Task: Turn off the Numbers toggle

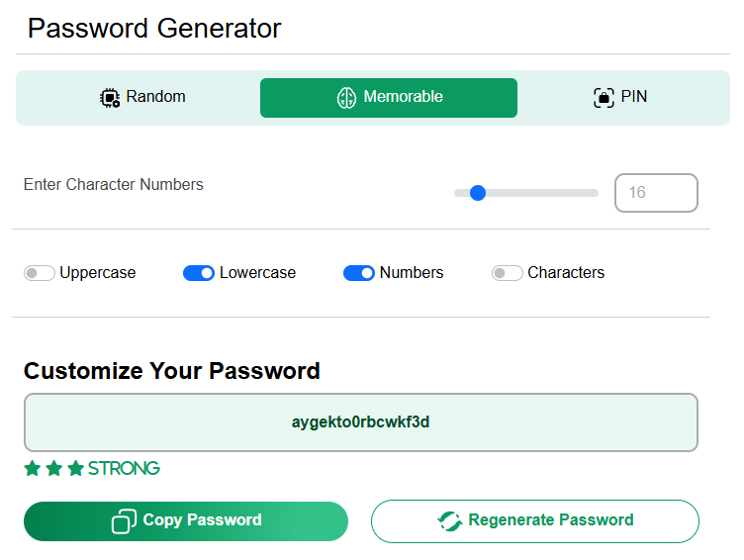Action: 359,273
